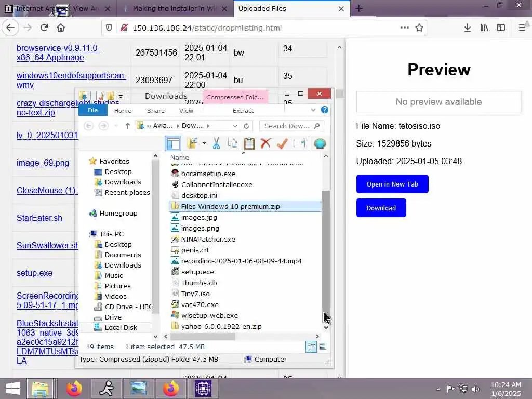Select the Compressed Folder Tools contextual tab
The image size is (532, 399).
tap(235, 97)
